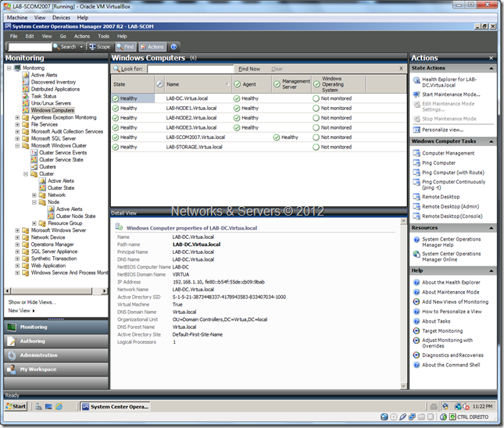Image resolution: width=504 pixels, height=428 pixels.
Task: Click the Show or Hide Views link
Action: (31, 301)
